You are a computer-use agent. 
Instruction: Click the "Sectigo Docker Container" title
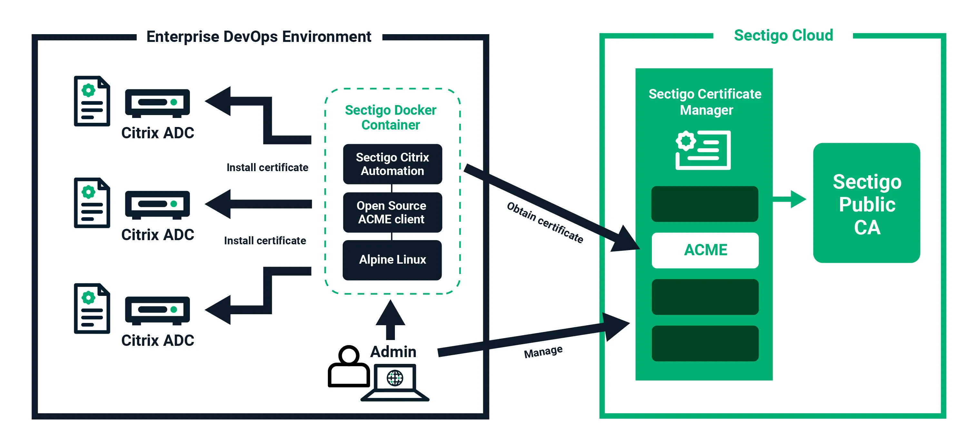point(391,117)
